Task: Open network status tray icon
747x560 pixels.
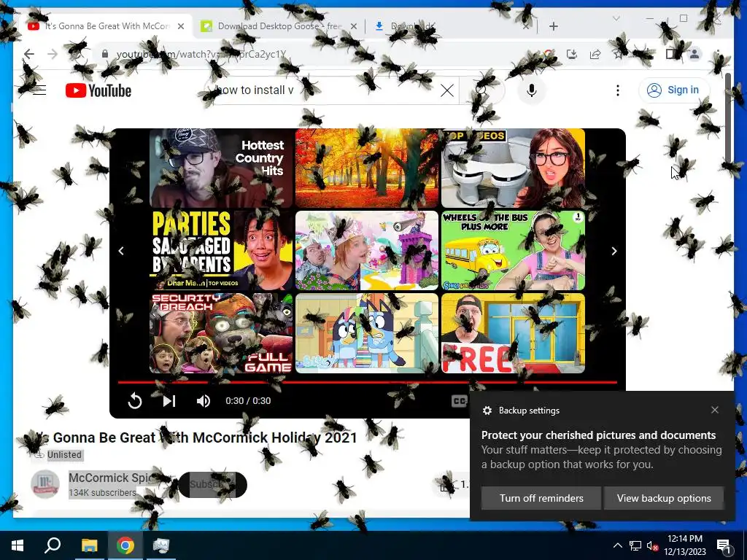Action: pyautogui.click(x=635, y=545)
